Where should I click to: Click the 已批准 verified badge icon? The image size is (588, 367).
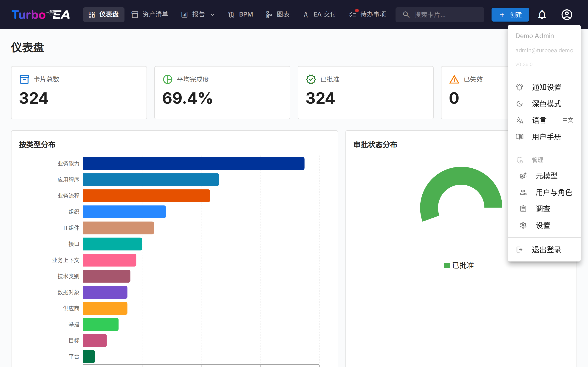tap(311, 79)
